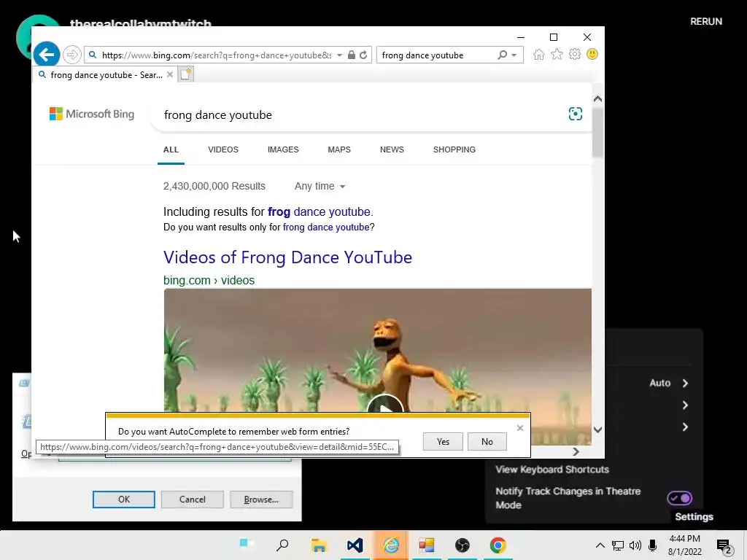Viewport: 747px width, 560px height.
Task: Click No on the AutoComplete prompt
Action: (487, 442)
